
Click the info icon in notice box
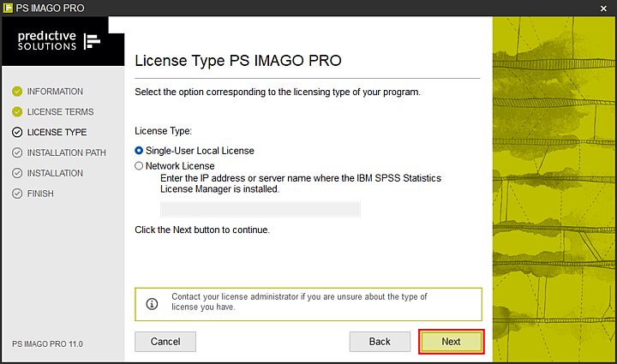click(152, 304)
